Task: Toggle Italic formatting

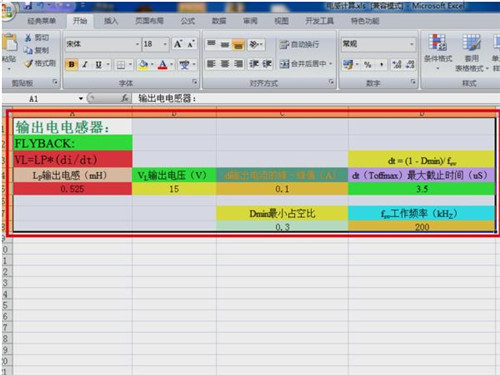Action: click(x=85, y=64)
